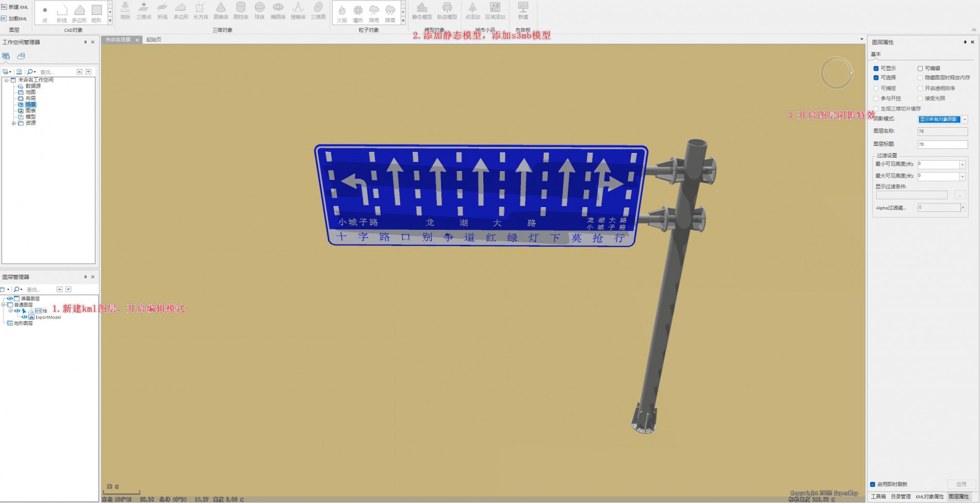Select the 圆柱体 cylinder 3D tool
This screenshot has height=503, width=980.
click(240, 11)
